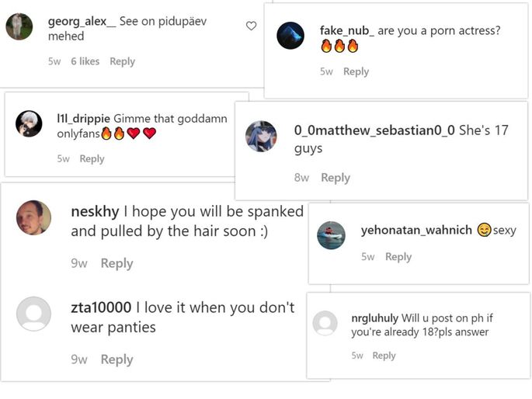Open fake_nub_ profile avatar
Image resolution: width=532 pixels, height=399 pixels.
290,36
